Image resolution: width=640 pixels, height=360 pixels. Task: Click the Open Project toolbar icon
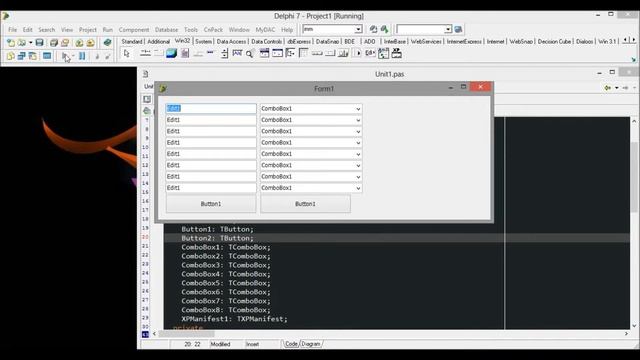(65, 42)
